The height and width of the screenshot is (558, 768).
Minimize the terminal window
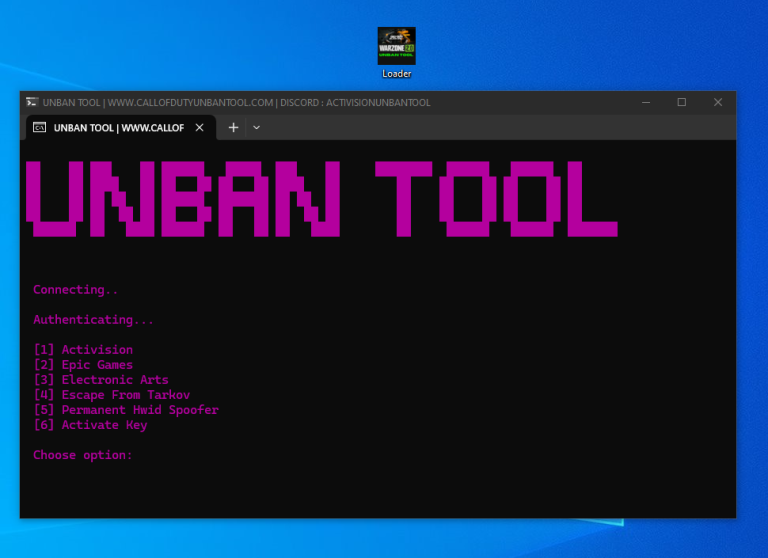pos(646,102)
